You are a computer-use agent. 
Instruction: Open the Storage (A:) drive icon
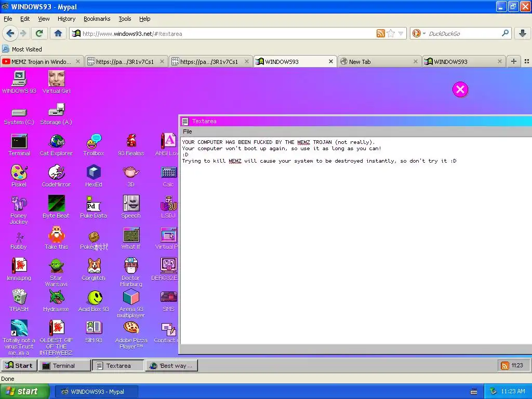[56, 115]
